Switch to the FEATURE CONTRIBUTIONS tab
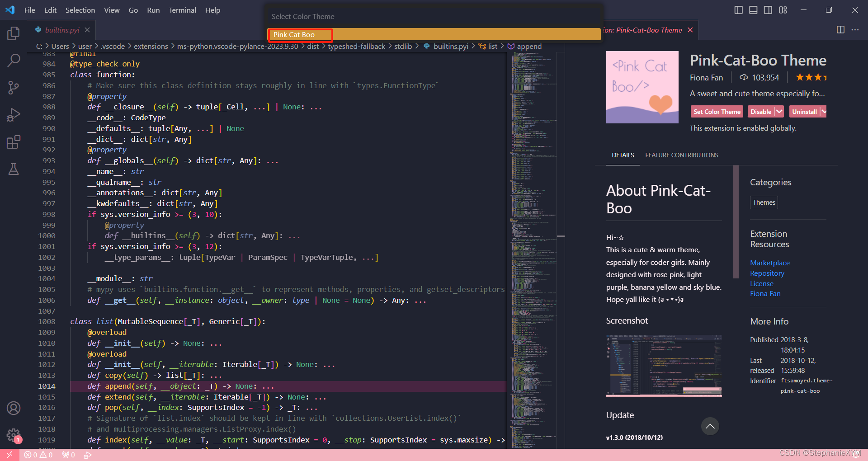 click(x=682, y=155)
